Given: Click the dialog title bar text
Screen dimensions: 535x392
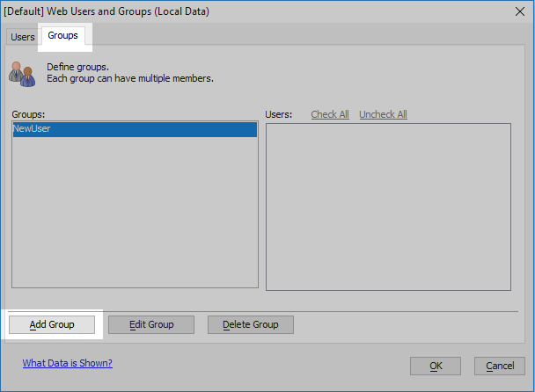Looking at the screenshot, I should (x=106, y=11).
